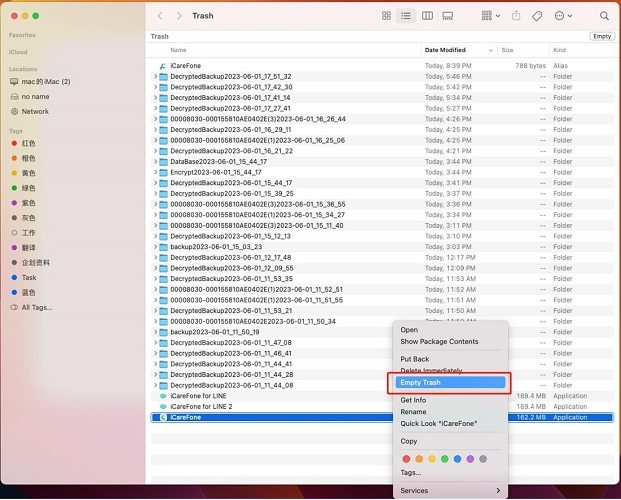The image size is (621, 500).
Task: Open the Services submenu
Action: tap(450, 490)
